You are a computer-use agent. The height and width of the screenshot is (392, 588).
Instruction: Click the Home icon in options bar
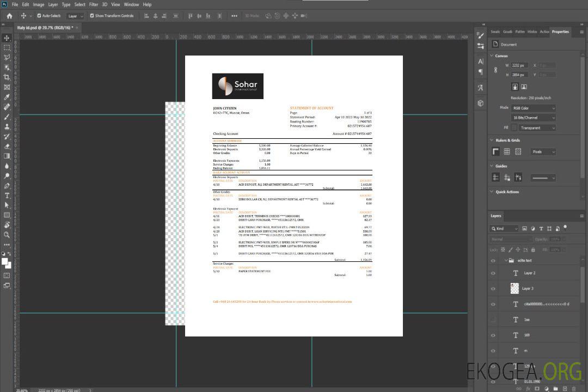pos(9,16)
